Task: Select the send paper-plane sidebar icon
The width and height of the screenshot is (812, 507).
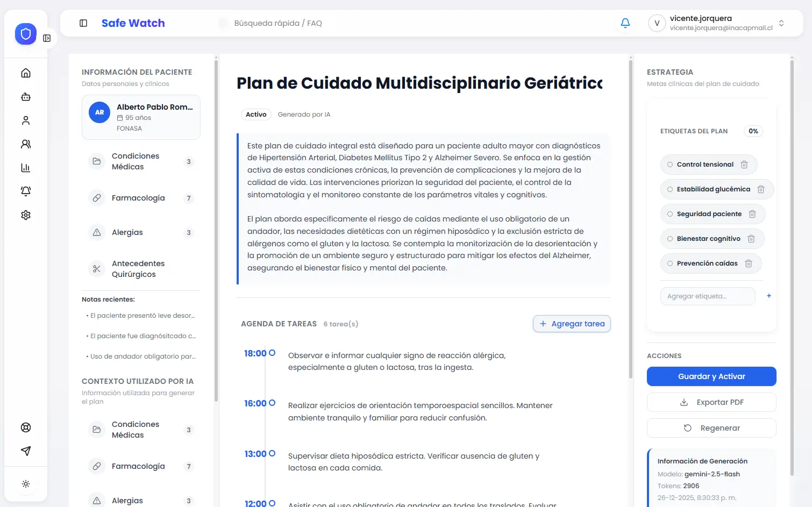Action: coord(25,451)
